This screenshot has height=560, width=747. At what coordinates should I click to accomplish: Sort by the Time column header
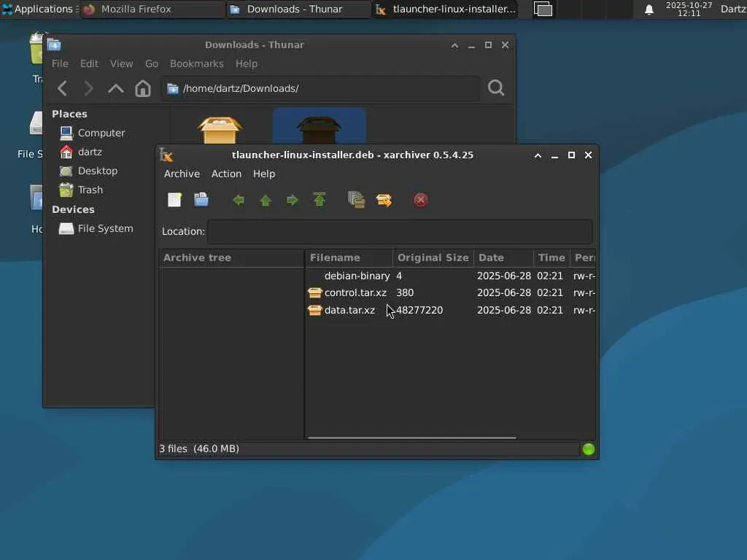(551, 257)
